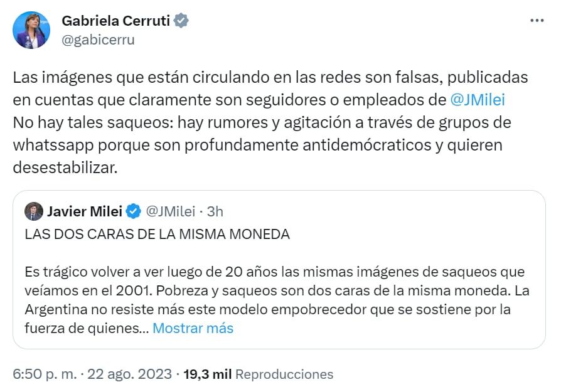Click the headline LAS DOS CARAS DE LA MISMA MONEDA
This screenshot has width=561, height=392.
point(158,235)
